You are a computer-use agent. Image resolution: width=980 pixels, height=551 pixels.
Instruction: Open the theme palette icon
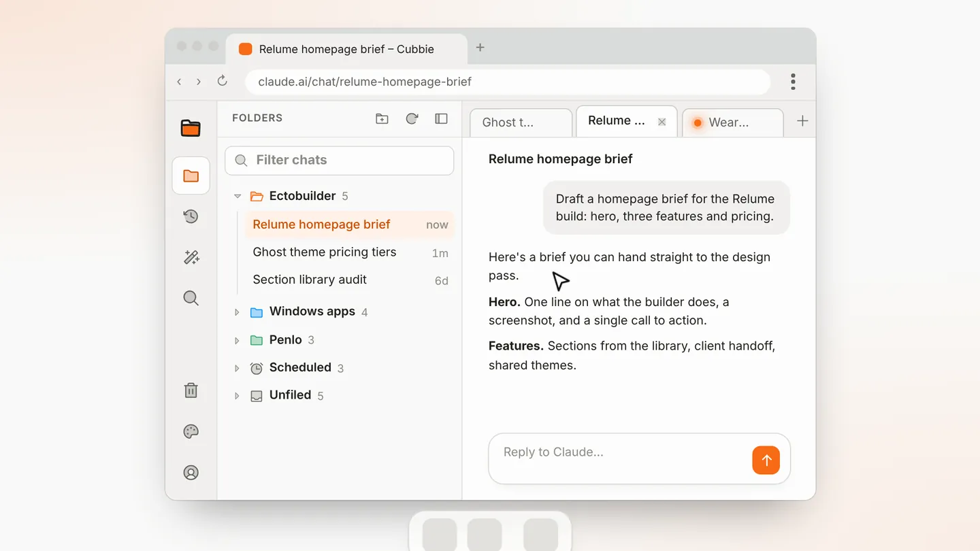pos(191,431)
